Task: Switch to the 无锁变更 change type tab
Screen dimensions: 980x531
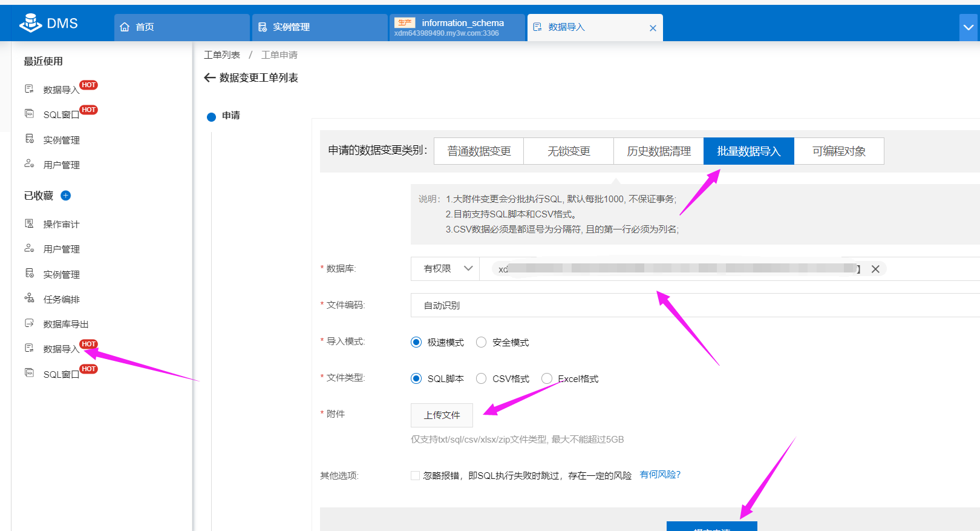Action: tap(569, 151)
